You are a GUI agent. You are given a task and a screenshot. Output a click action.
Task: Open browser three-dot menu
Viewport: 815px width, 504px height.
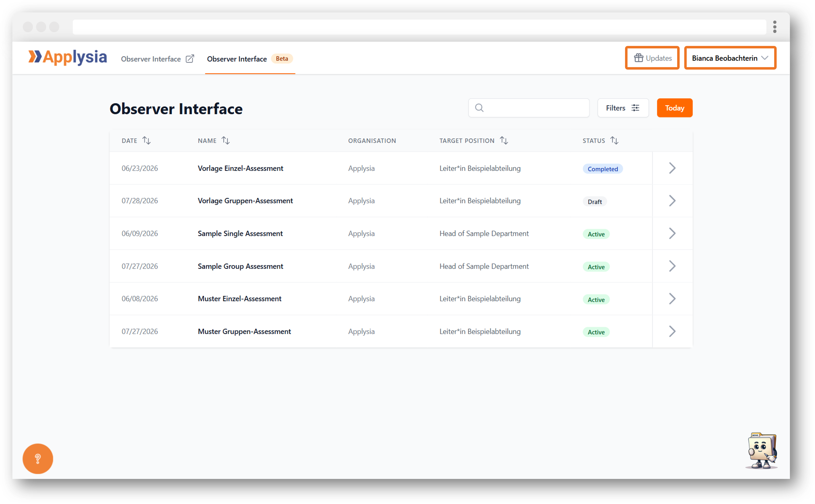pos(775,27)
